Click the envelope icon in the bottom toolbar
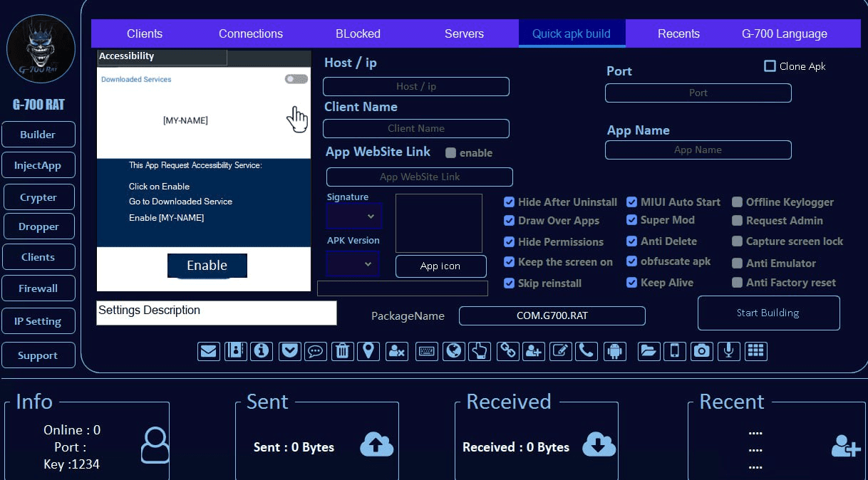Image resolution: width=868 pixels, height=480 pixels. (x=208, y=350)
